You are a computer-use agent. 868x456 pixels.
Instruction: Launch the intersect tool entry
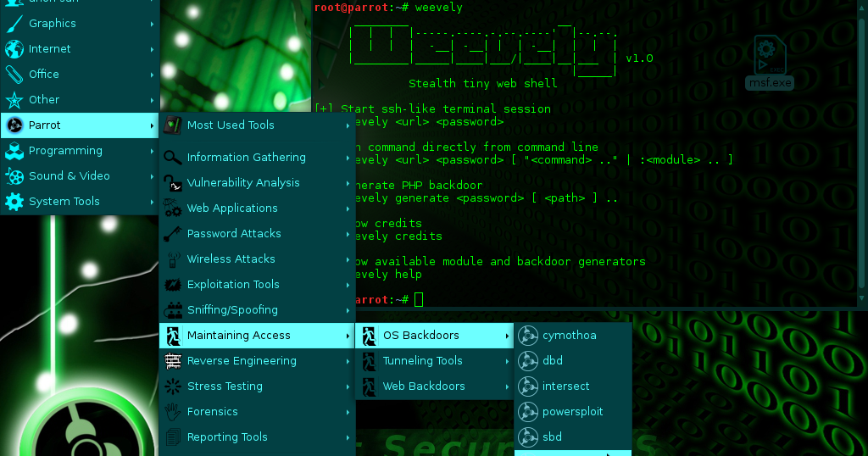tap(573, 386)
